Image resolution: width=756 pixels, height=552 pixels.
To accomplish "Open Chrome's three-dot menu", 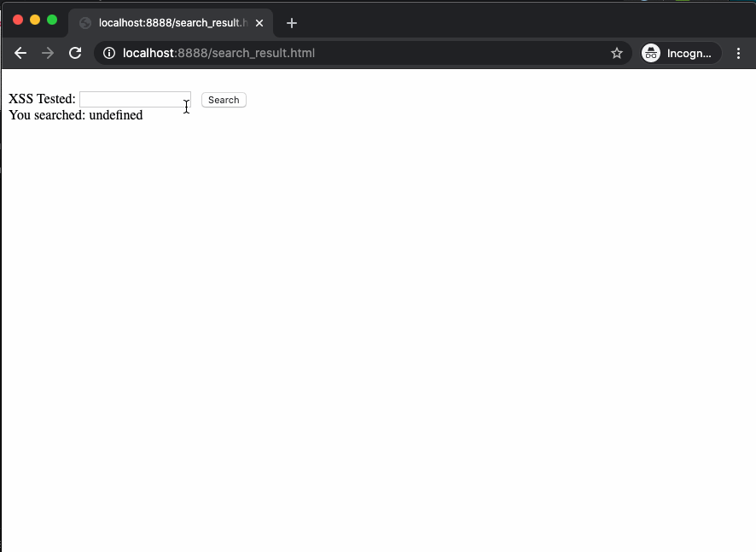I will (739, 53).
